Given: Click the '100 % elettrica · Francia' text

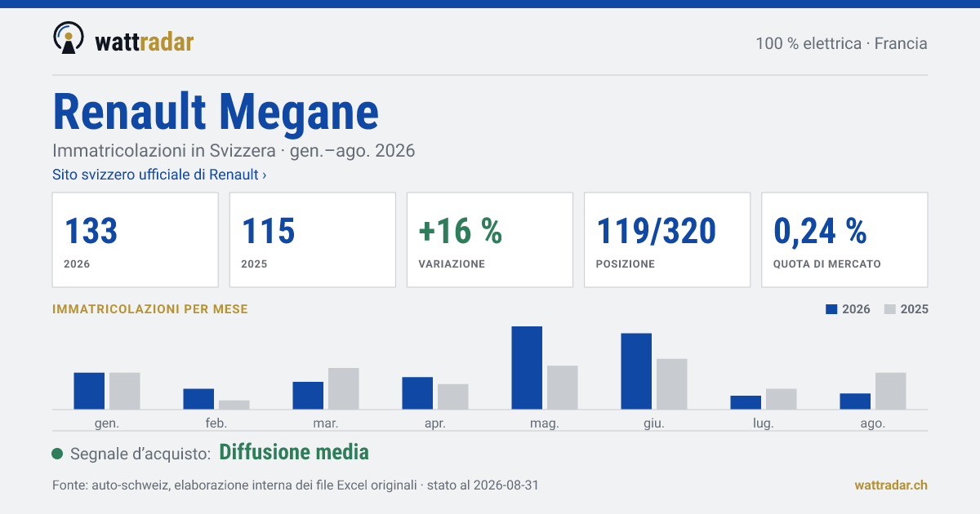Looking at the screenshot, I should click(841, 44).
